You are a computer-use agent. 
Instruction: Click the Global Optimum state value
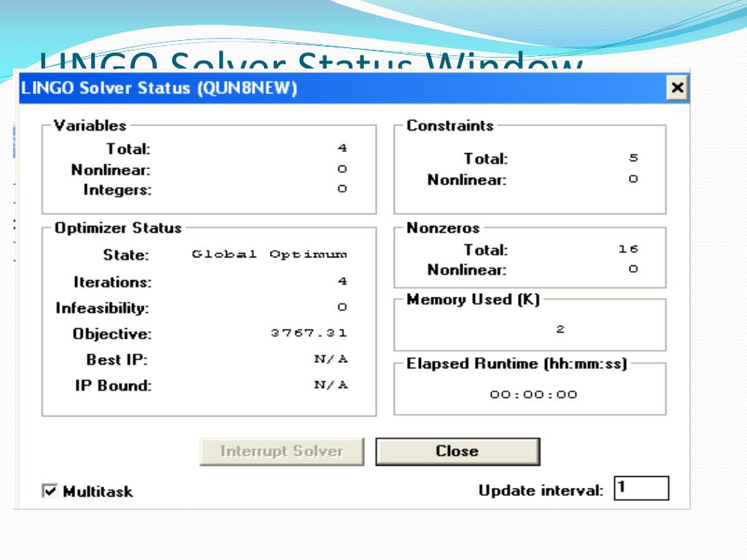coord(269,254)
